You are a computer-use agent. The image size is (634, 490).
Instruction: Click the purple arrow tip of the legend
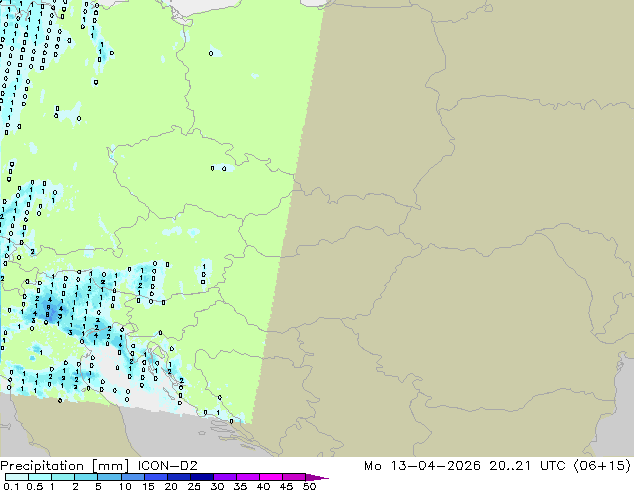coord(317,477)
